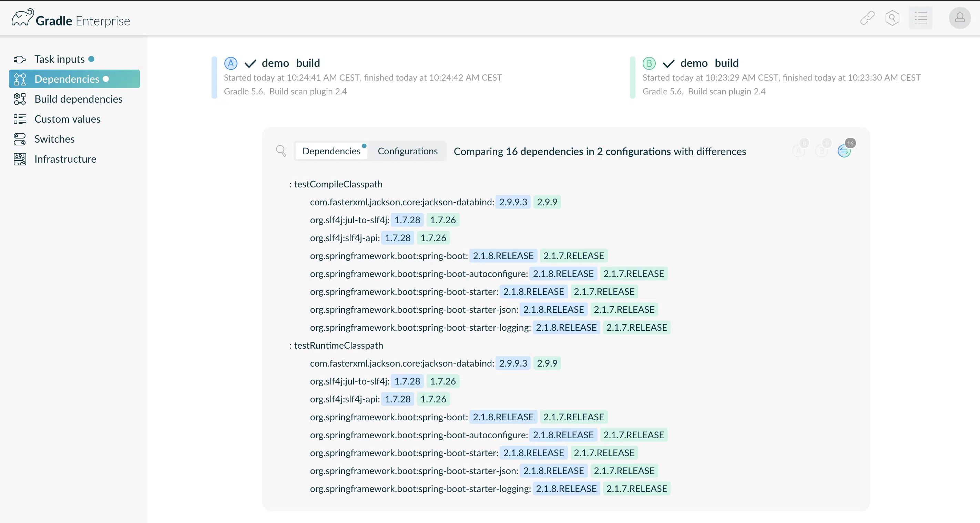The image size is (980, 523).
Task: Click the blue build A badge
Action: point(231,63)
